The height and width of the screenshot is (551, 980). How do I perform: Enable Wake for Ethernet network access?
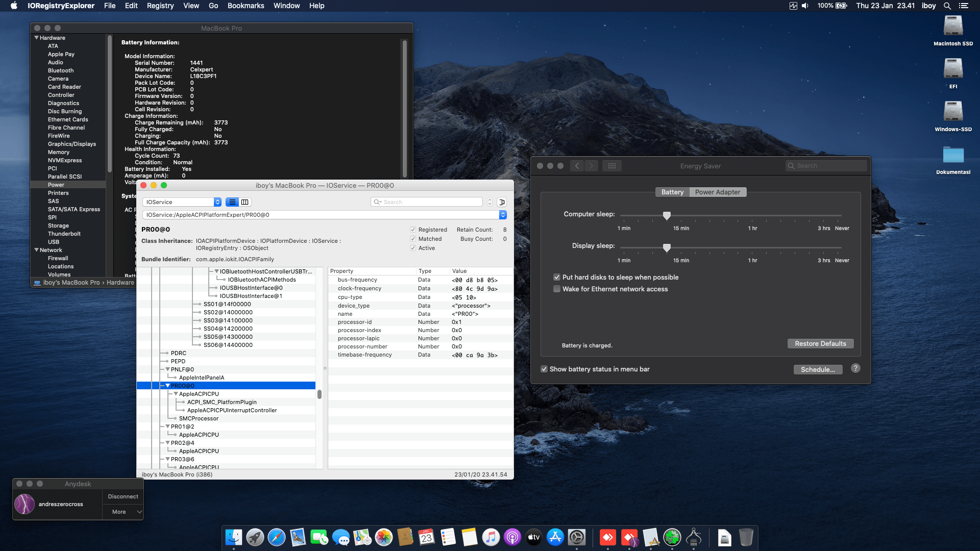pyautogui.click(x=557, y=289)
